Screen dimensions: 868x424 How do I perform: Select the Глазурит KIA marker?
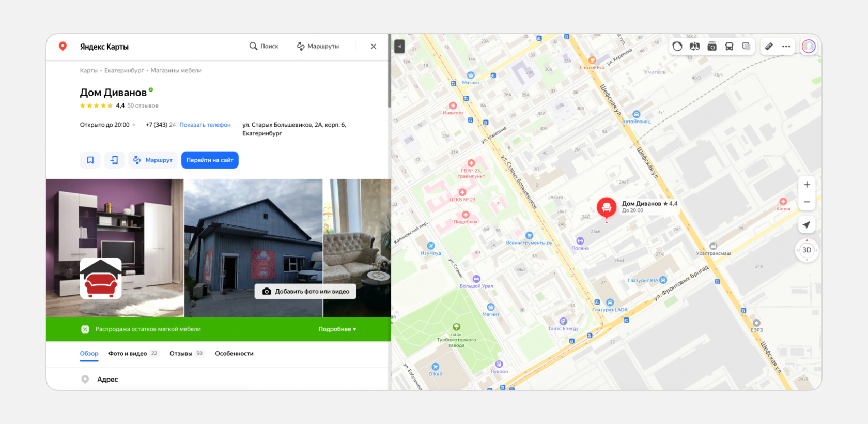(x=663, y=280)
